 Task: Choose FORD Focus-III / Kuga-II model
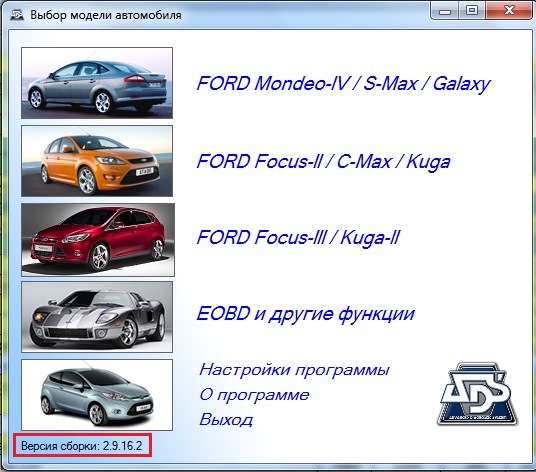(x=298, y=238)
